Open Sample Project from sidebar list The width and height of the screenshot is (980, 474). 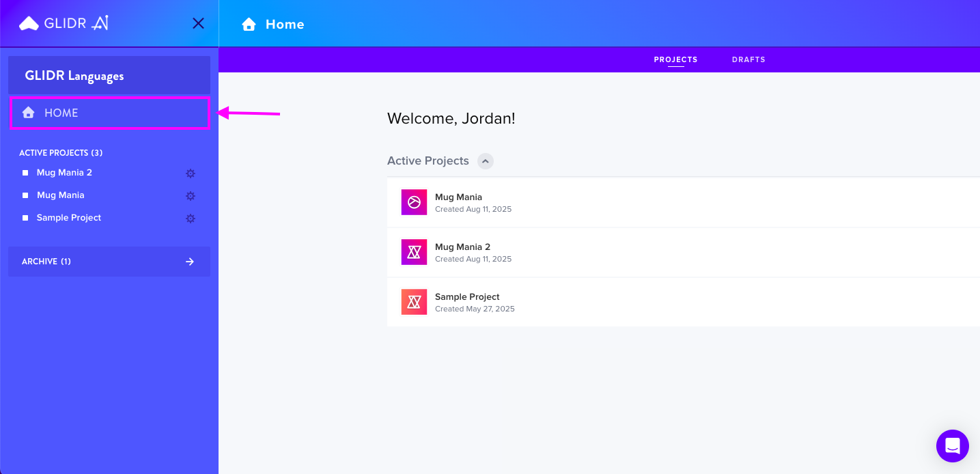coord(69,218)
